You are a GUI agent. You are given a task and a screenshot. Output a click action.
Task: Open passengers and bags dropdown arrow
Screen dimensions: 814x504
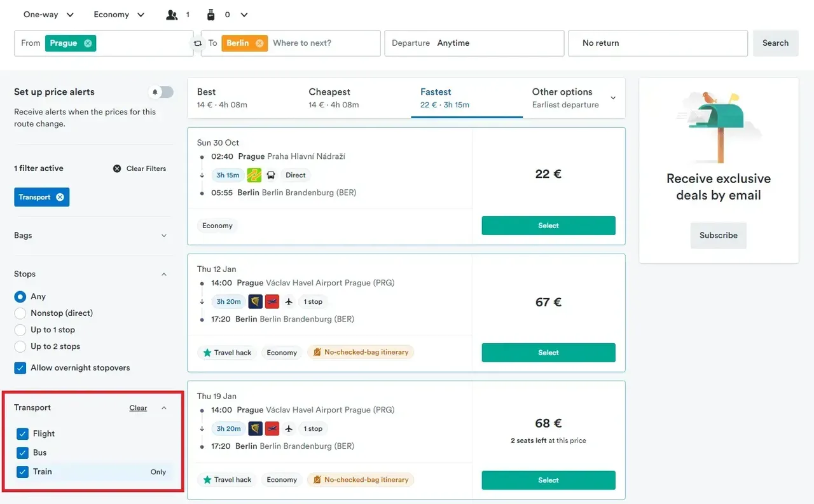click(244, 15)
